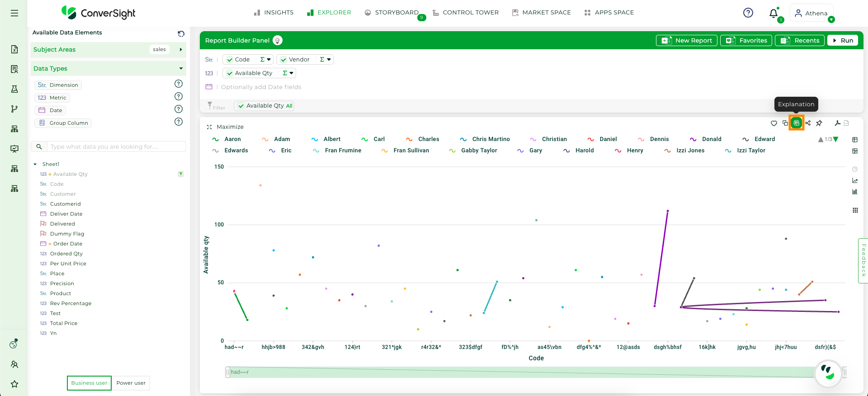Viewport: 868px width, 396px height.
Task: Click the lightbulb beside Report Builder Panel
Action: pos(278,40)
